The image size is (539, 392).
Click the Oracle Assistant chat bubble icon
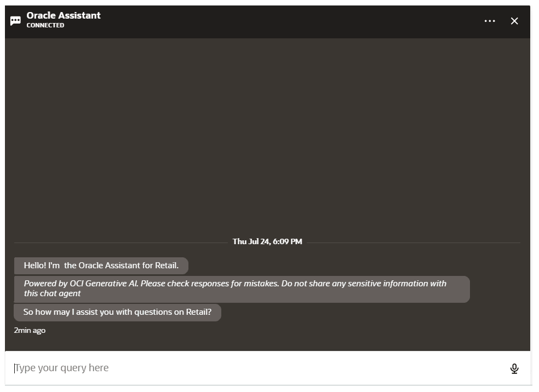[15, 20]
